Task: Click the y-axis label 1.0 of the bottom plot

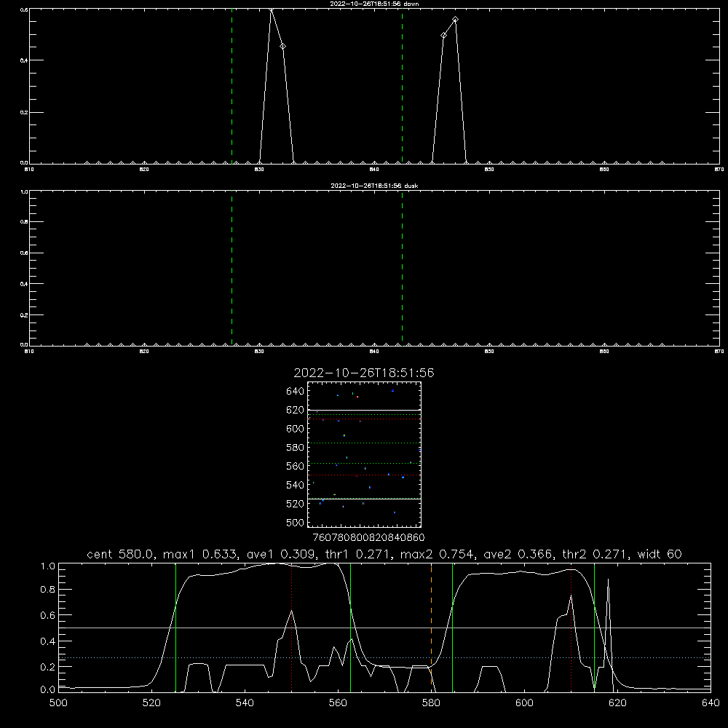Action: pos(48,566)
